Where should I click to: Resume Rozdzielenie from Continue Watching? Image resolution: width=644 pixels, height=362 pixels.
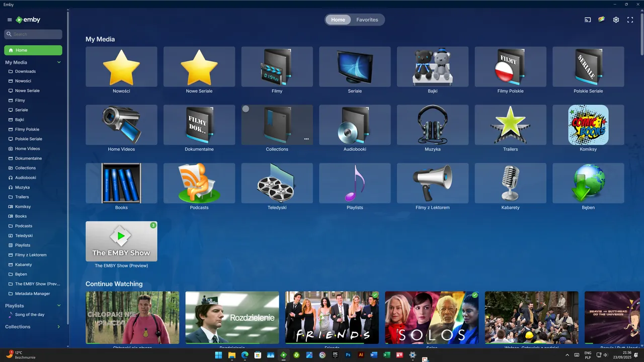tap(232, 318)
